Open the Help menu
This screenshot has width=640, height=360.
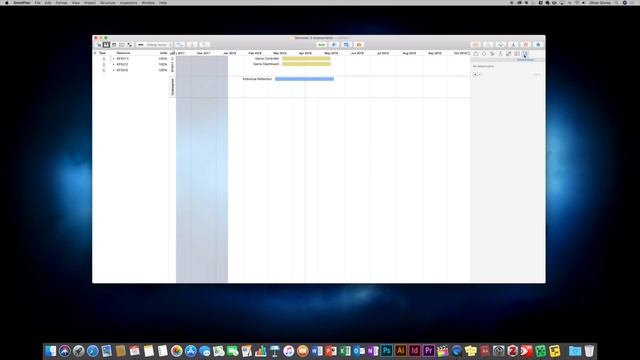pos(163,2)
